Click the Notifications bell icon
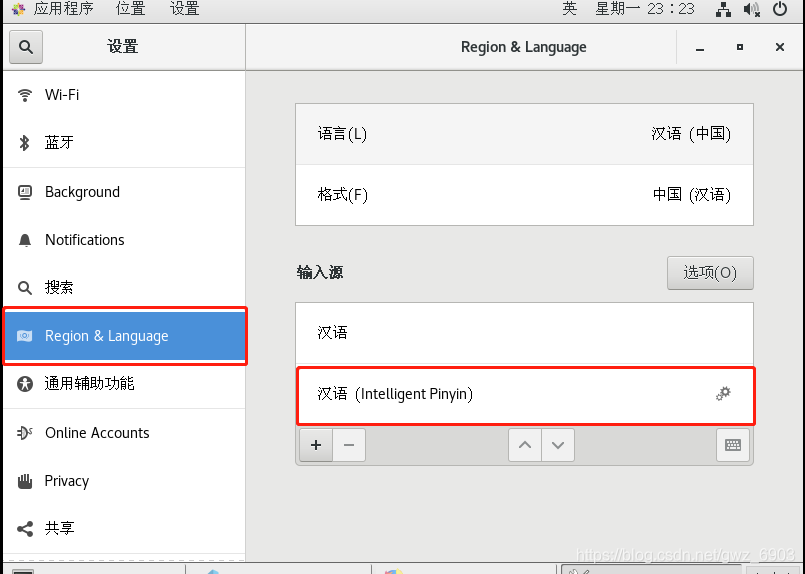Viewport: 805px width, 574px height. point(25,240)
